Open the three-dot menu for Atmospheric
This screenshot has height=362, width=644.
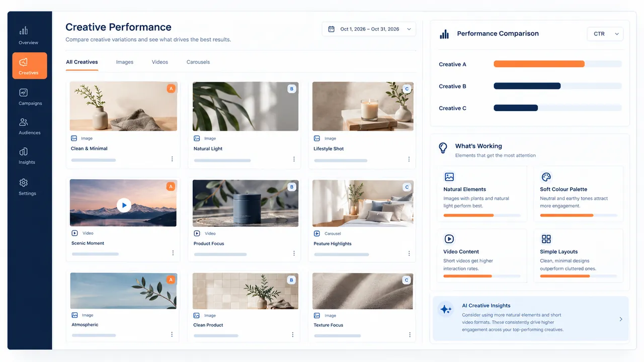pos(172,334)
